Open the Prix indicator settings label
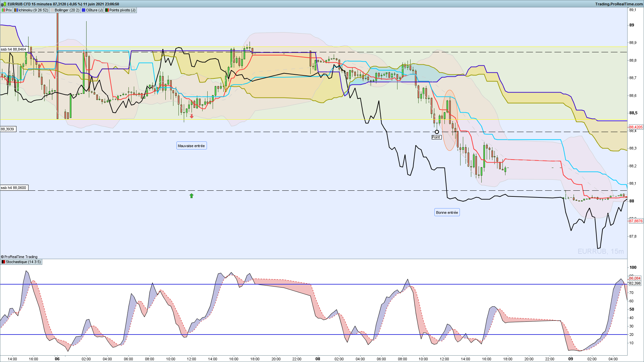 [x=7, y=10]
